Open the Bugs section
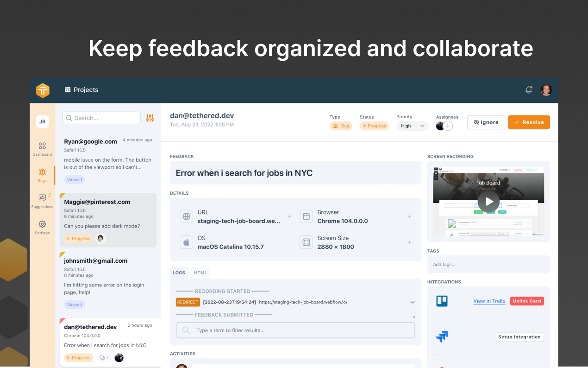The image size is (588, 368). coord(42,175)
